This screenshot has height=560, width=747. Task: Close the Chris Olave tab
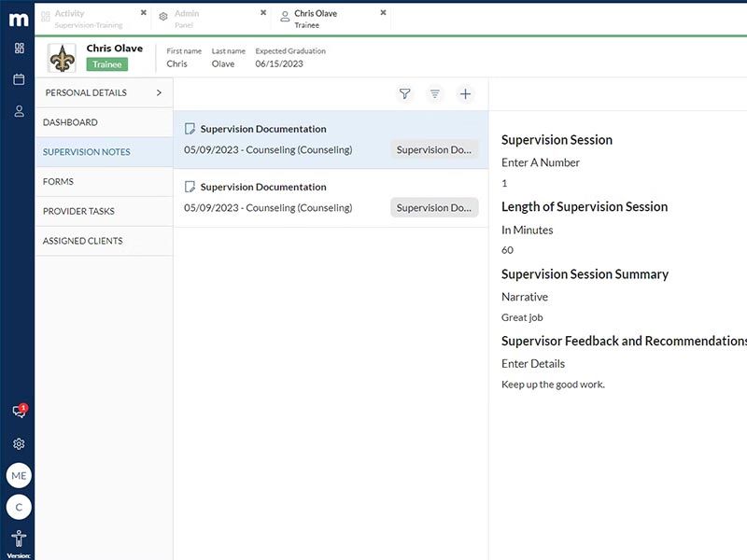pos(383,13)
